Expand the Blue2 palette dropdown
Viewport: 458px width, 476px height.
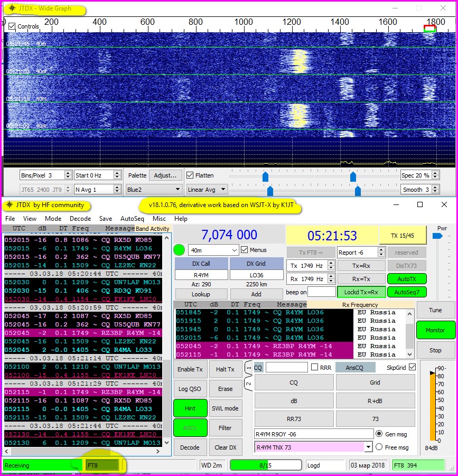click(x=154, y=189)
